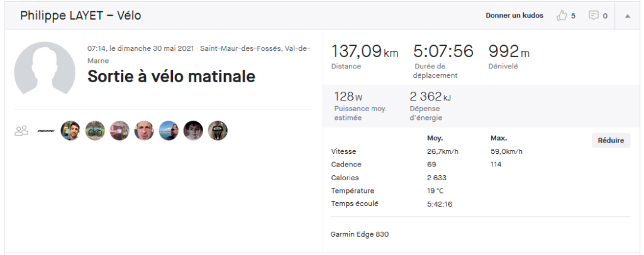Image resolution: width=644 pixels, height=255 pixels.
Task: Open the lake photo participant avatar
Action: pyautogui.click(x=169, y=131)
